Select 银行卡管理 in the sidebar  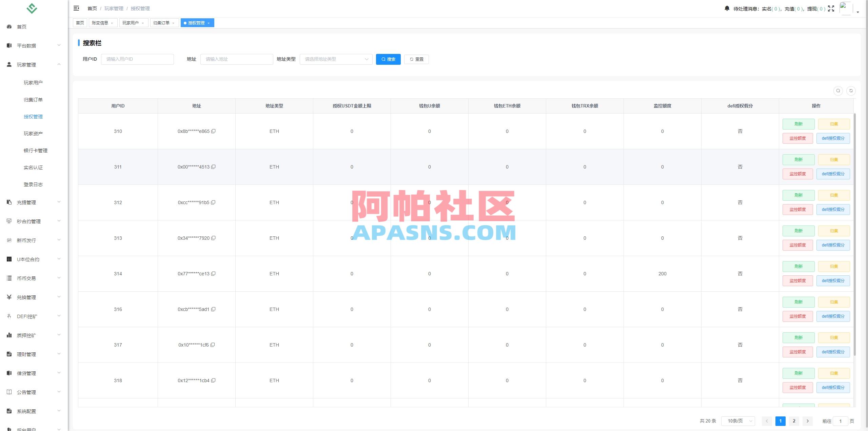(x=35, y=150)
